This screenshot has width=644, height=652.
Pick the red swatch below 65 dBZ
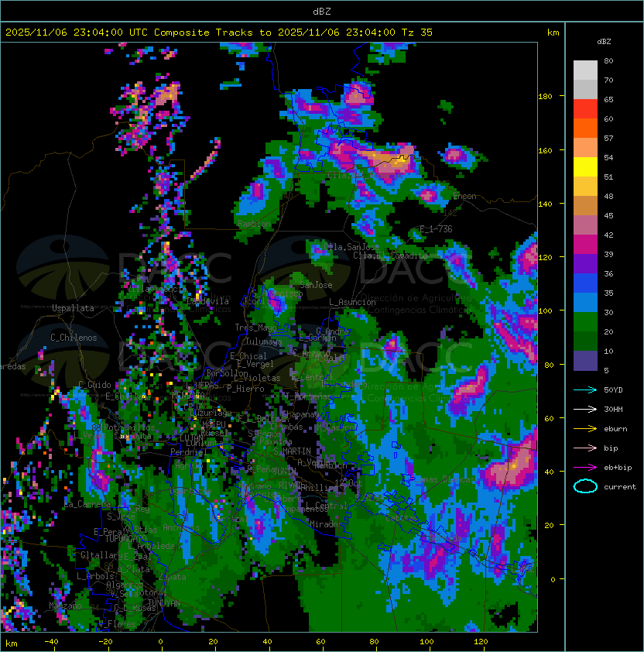(x=585, y=109)
